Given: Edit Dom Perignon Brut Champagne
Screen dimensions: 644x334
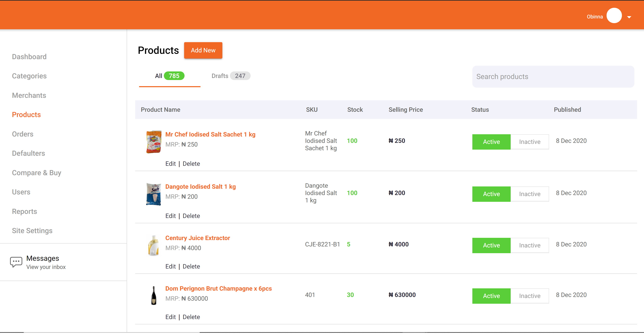Looking at the screenshot, I should (170, 317).
